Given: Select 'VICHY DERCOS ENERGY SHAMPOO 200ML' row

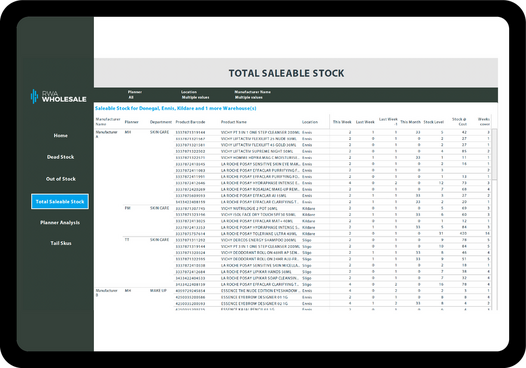Looking at the screenshot, I should 332,240.
